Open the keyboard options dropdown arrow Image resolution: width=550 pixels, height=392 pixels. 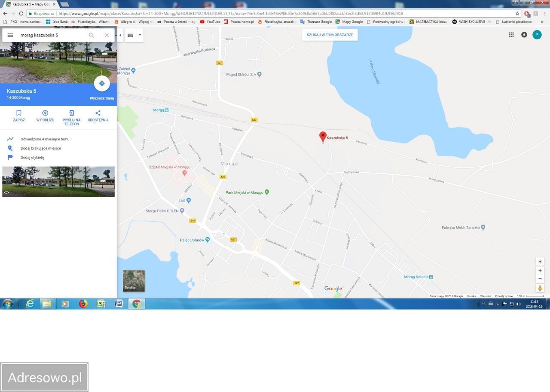pyautogui.click(x=139, y=35)
